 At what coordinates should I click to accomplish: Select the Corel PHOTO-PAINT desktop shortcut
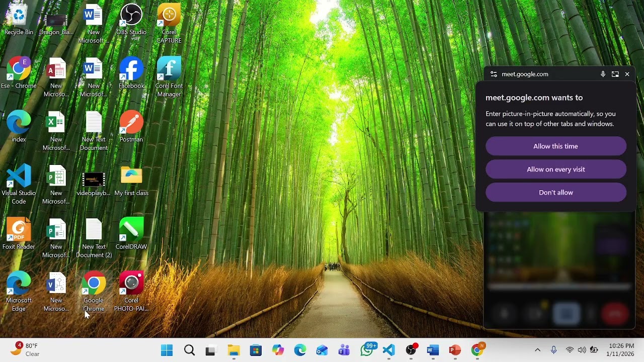click(x=131, y=292)
